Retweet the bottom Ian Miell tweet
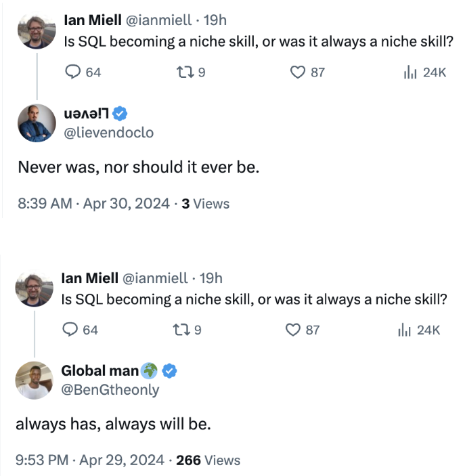Viewport: 463px width, 476px height. 181,330
